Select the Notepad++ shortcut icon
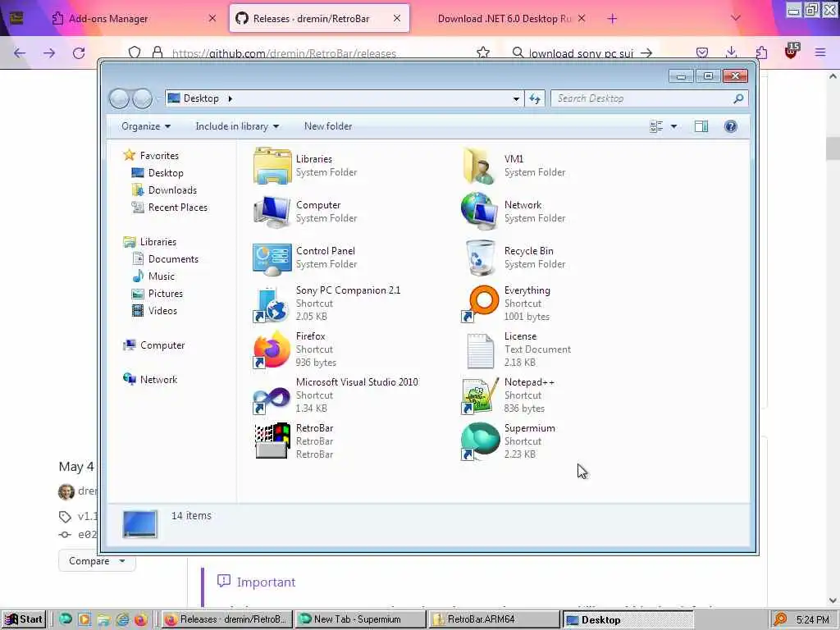 pos(479,396)
